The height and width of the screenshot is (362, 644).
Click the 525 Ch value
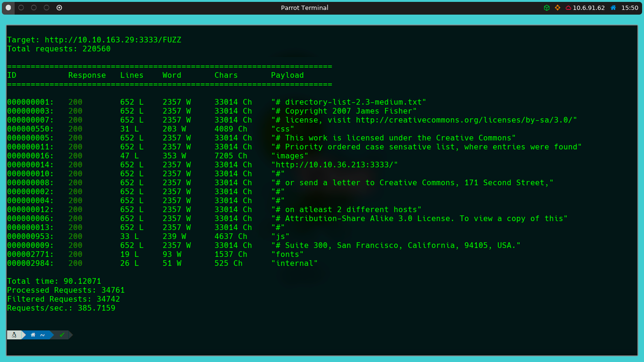(x=229, y=263)
